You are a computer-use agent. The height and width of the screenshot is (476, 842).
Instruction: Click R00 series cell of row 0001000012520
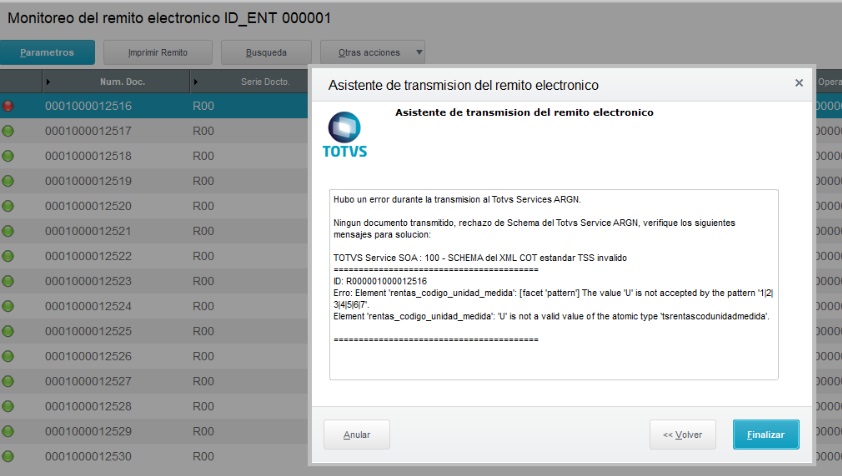(203, 206)
